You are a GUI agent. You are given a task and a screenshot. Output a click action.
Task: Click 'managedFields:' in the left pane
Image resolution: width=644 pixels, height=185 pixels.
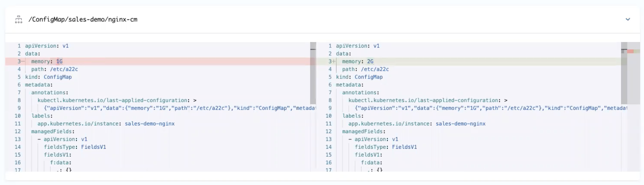(53, 131)
